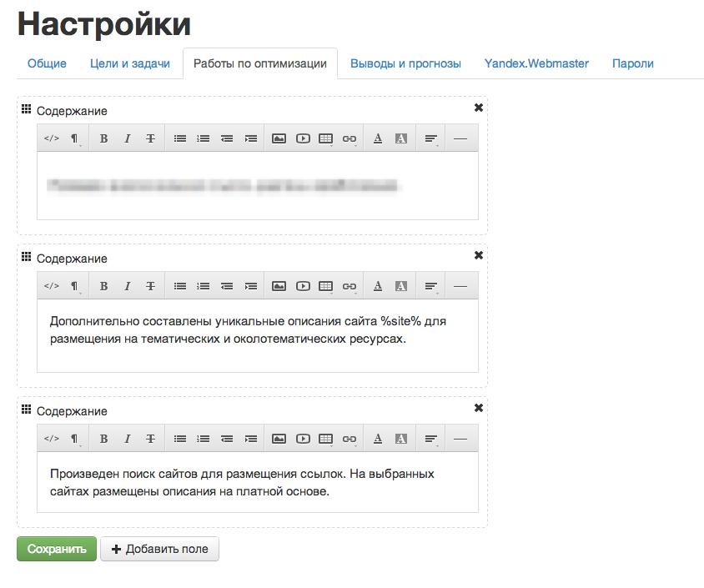Insert unordered list in the '%site%' editor
Screen dimensions: 704x588
coord(179,286)
